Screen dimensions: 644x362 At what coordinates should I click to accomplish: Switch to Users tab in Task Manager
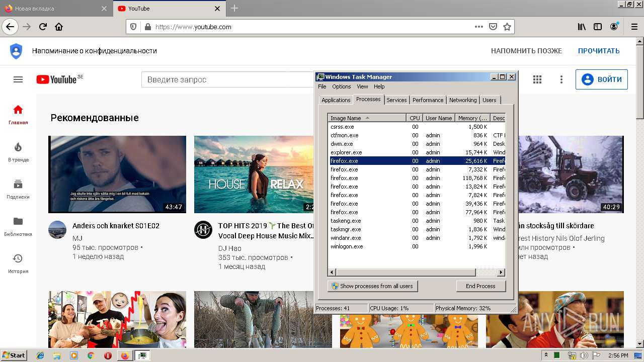pos(489,100)
